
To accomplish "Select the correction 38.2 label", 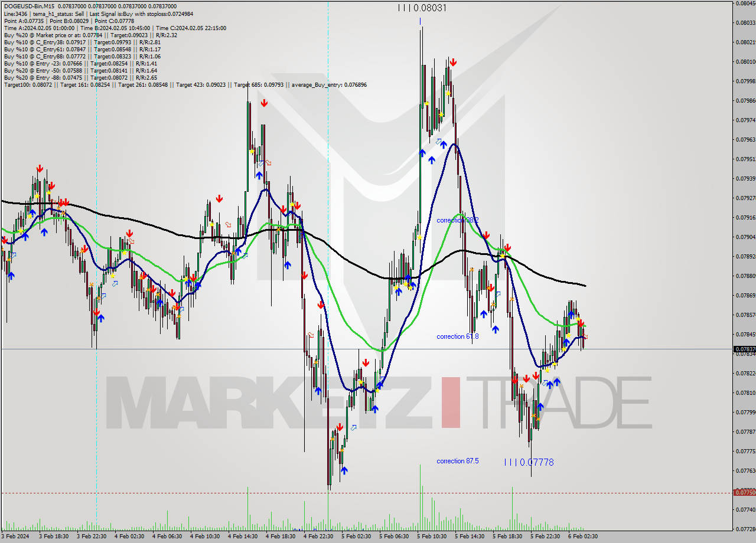I will 458,220.
